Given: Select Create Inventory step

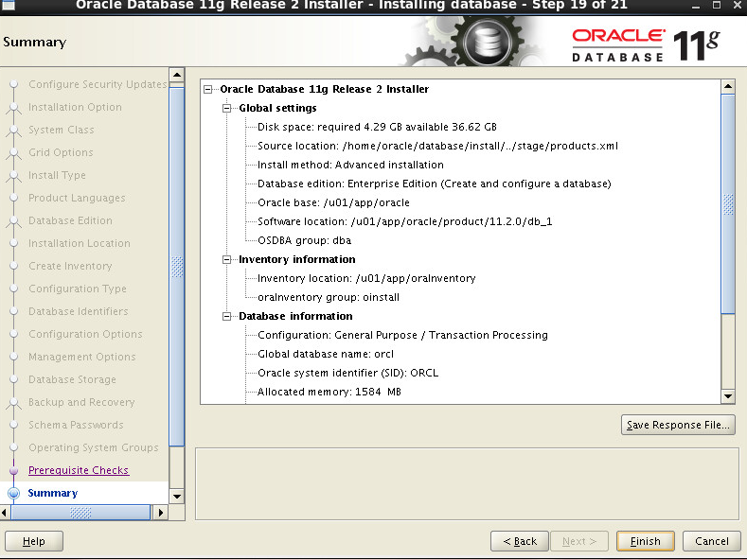Looking at the screenshot, I should [70, 266].
